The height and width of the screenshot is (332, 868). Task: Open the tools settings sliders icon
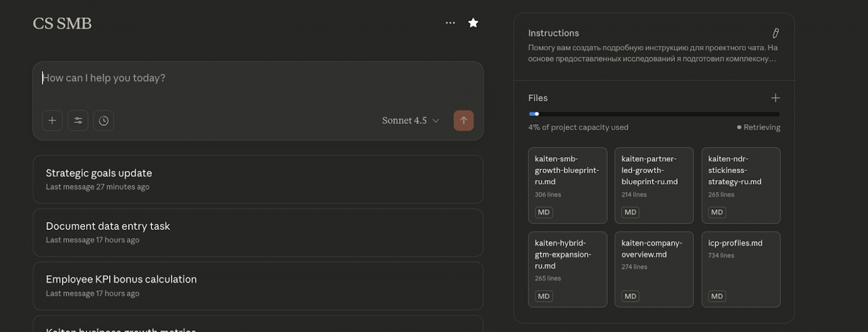click(x=78, y=120)
